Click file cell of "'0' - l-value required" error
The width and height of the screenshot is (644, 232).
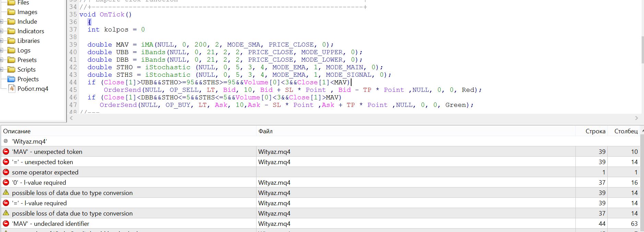pyautogui.click(x=416, y=182)
